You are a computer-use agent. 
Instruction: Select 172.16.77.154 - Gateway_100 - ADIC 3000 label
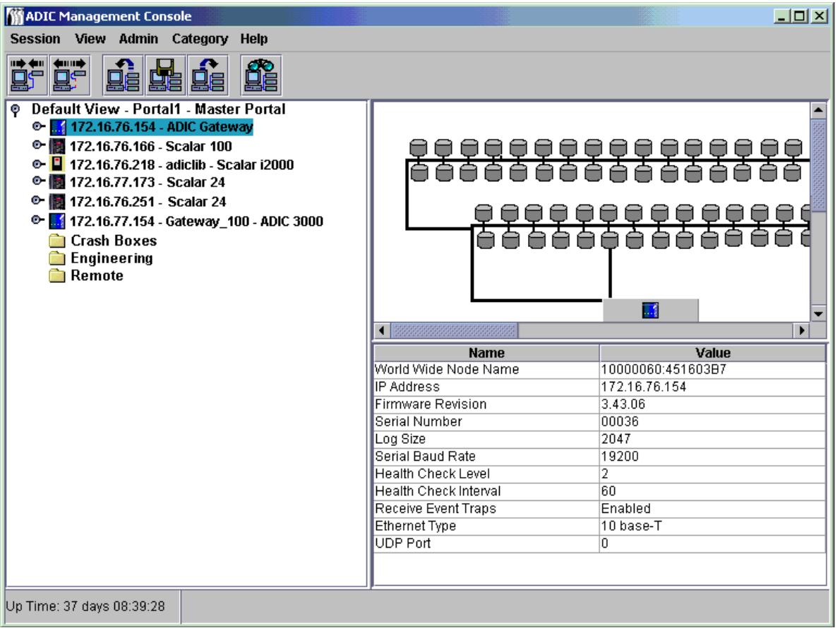(x=197, y=221)
